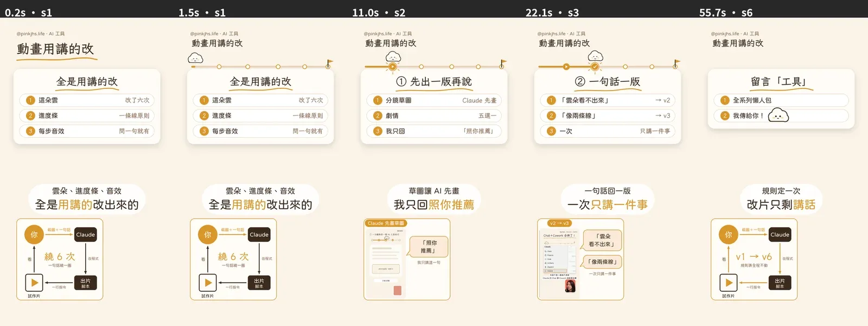Click the large 動畫用講的改 title in the 0.2s frame
The height and width of the screenshot is (326, 868).
tap(55, 49)
